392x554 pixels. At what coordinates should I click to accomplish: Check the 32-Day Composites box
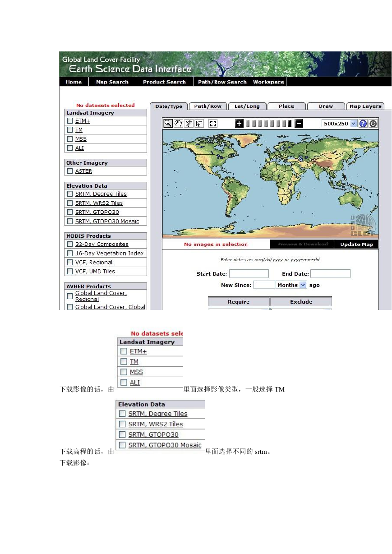coord(70,244)
